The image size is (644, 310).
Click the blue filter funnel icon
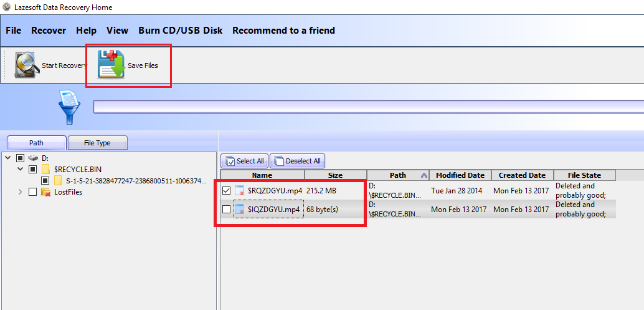click(x=69, y=107)
